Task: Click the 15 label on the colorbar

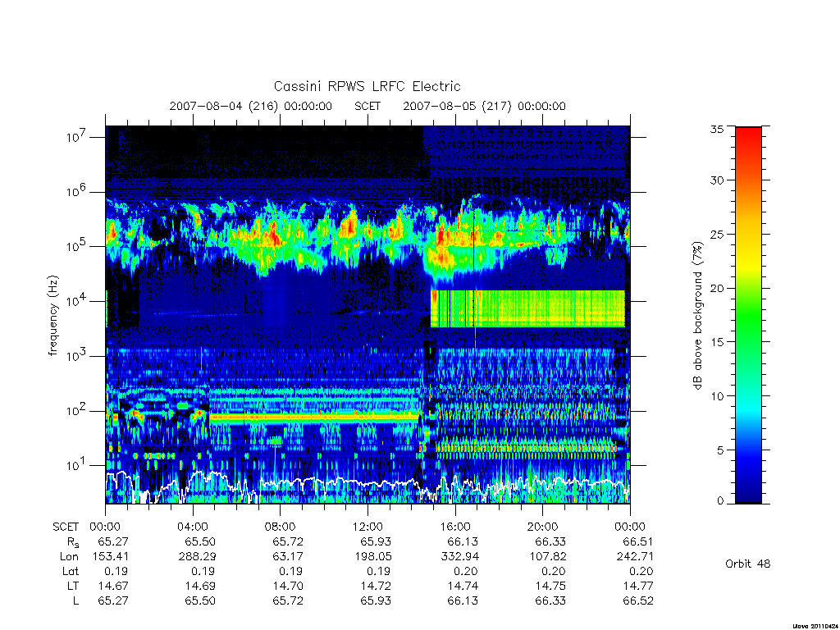Action: click(716, 341)
